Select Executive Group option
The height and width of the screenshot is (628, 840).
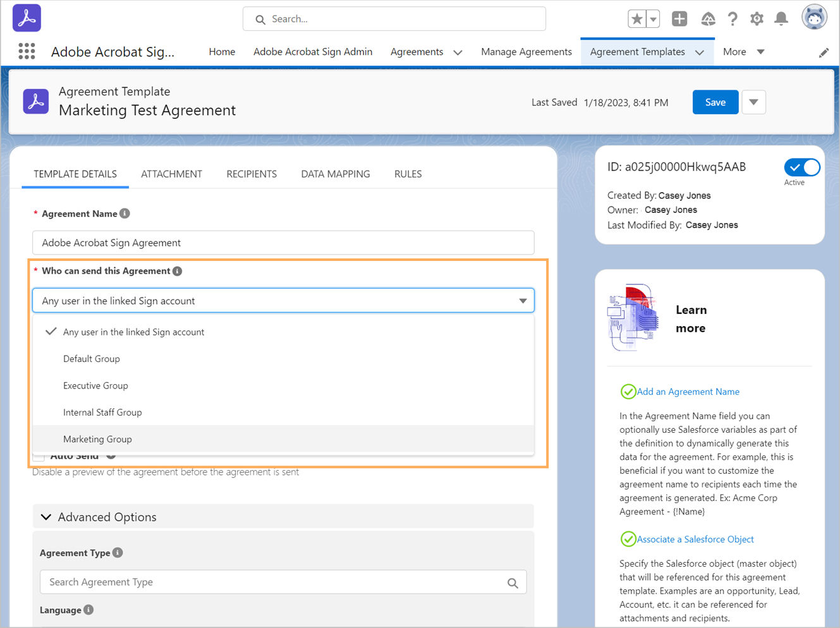pos(283,385)
